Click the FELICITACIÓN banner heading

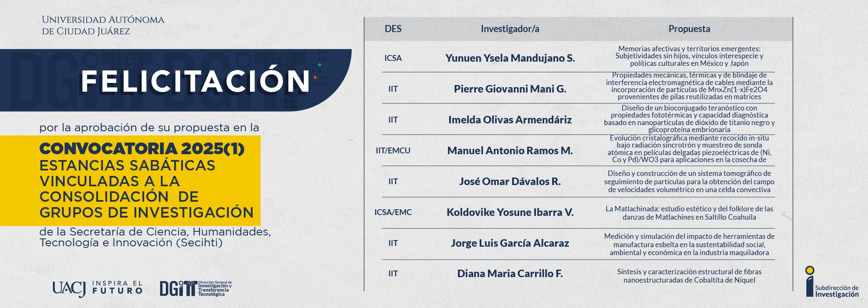pyautogui.click(x=195, y=81)
